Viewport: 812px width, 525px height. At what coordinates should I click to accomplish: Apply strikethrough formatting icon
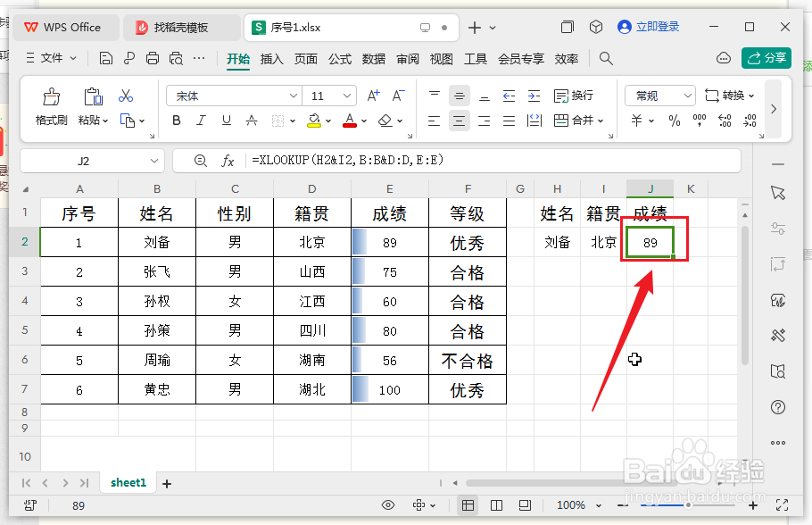tap(252, 121)
